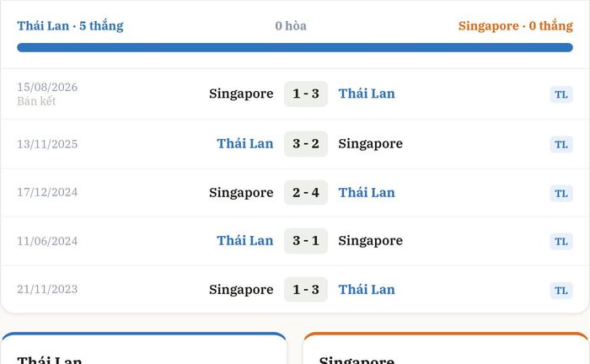Open the Thái Lan team card at the bottom
Screen dimensions: 590x364
pos(144,348)
